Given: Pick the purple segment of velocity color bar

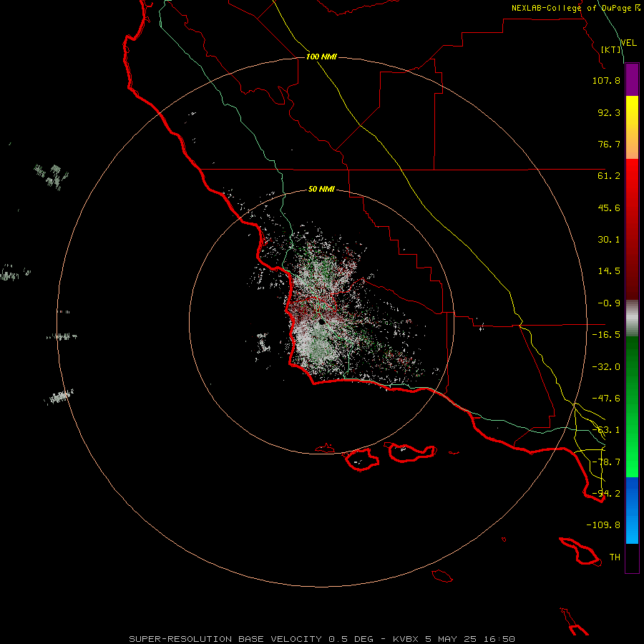Looking at the screenshot, I should (632, 79).
